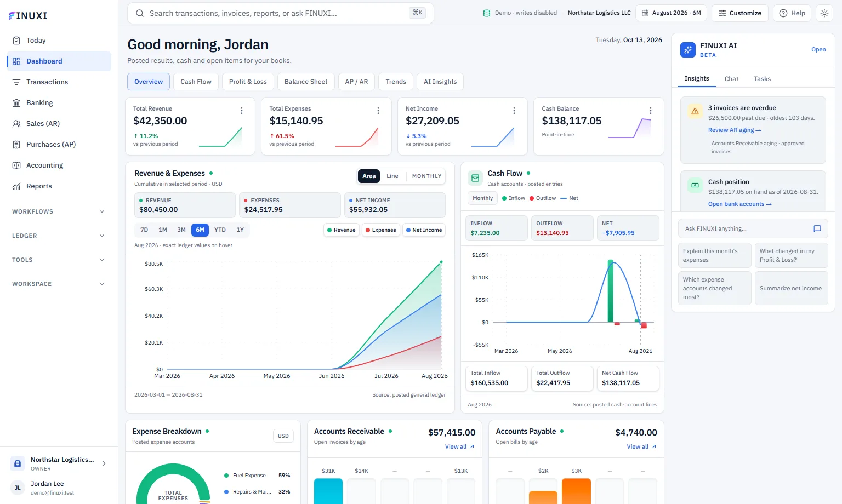Select the 6M time range
Image resolution: width=842 pixels, height=504 pixels.
pyautogui.click(x=200, y=230)
